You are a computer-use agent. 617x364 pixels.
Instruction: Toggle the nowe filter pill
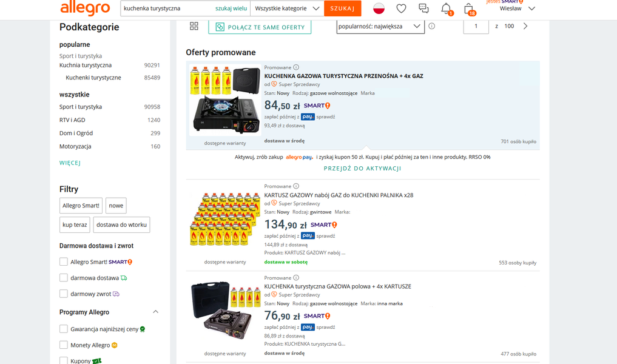(x=115, y=205)
